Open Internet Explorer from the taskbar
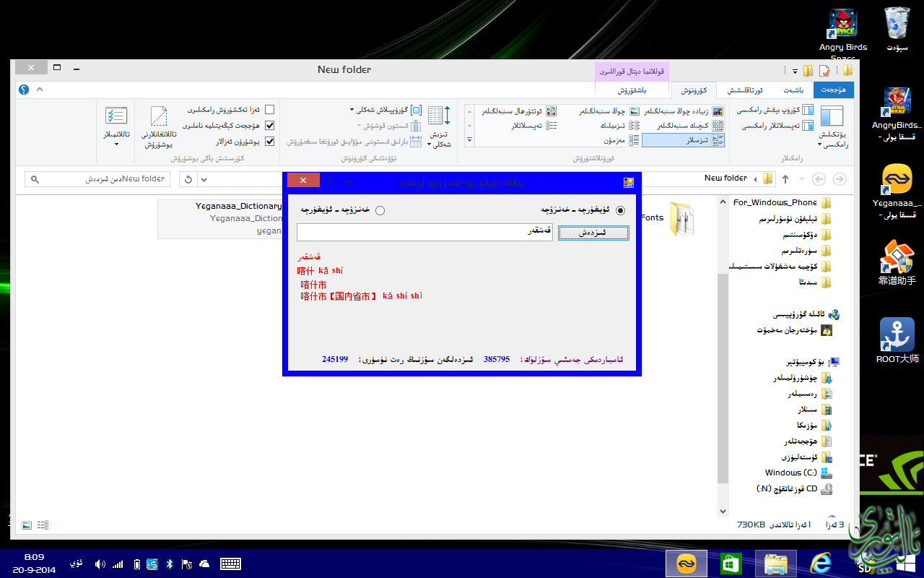This screenshot has width=924, height=578. (x=821, y=564)
